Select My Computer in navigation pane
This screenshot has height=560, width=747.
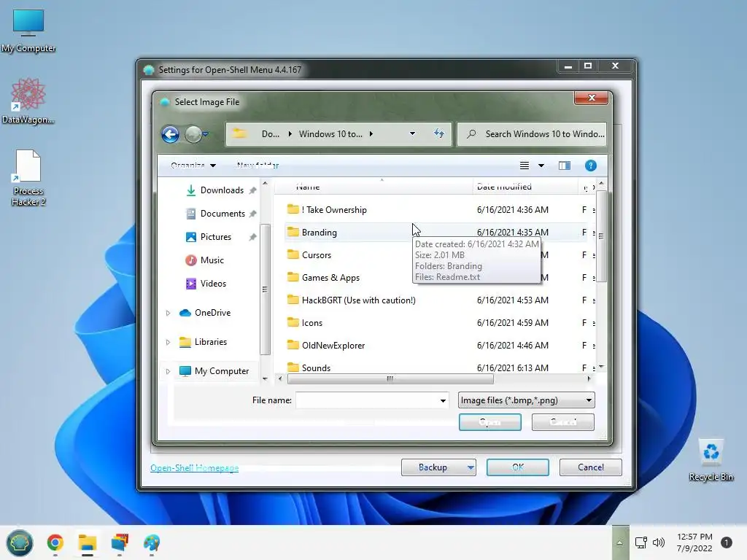[221, 370]
